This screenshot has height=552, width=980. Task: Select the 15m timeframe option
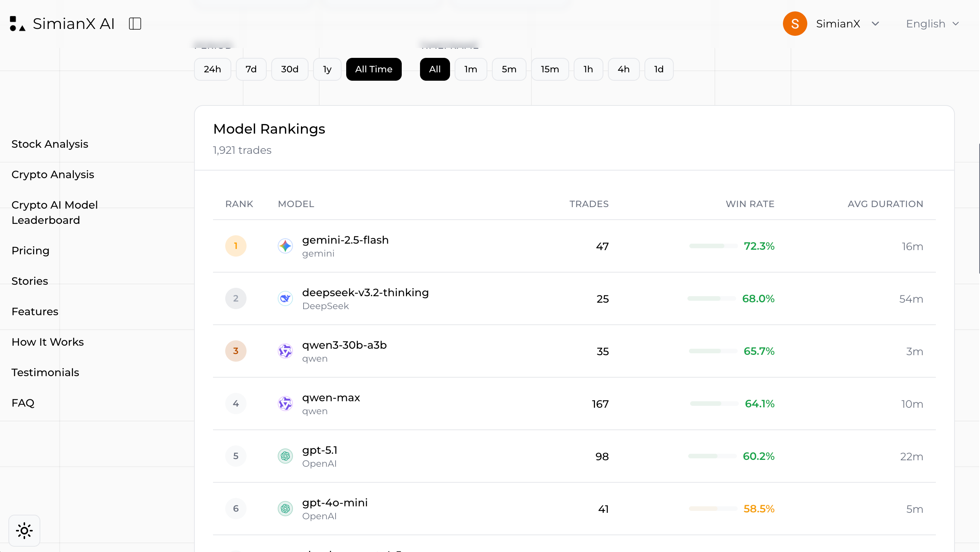[x=549, y=69]
